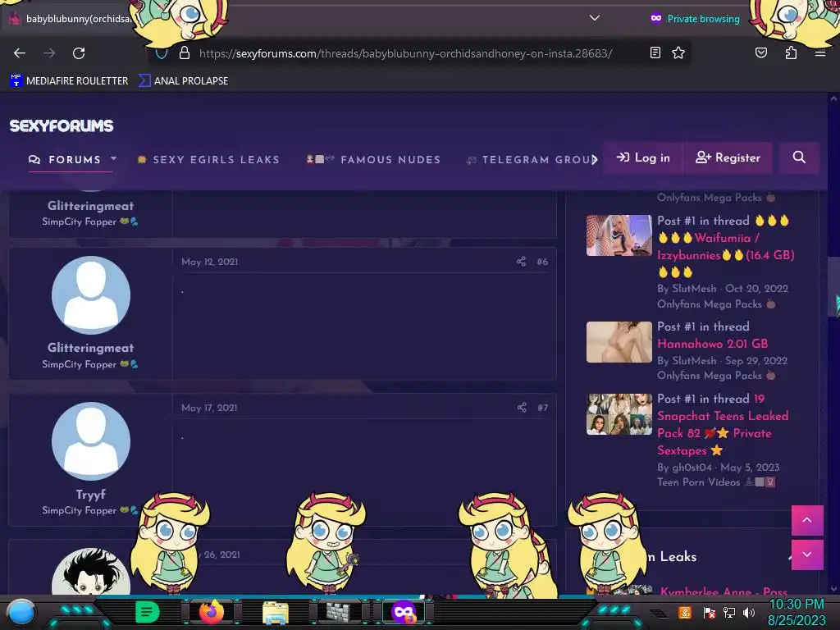Show site security info via padlock

pyautogui.click(x=185, y=53)
